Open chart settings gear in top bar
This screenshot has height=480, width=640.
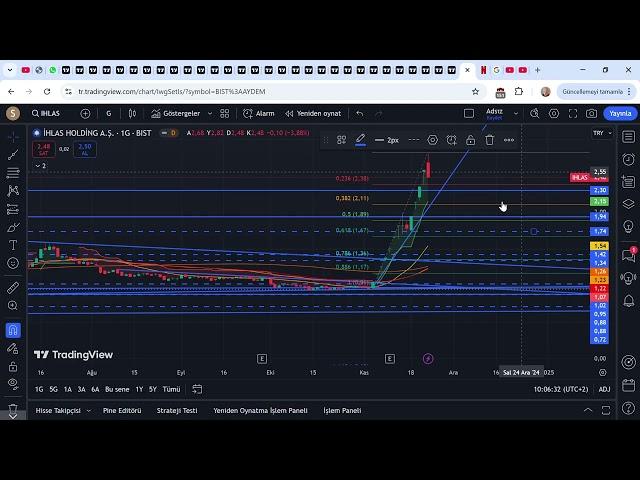[x=554, y=113]
